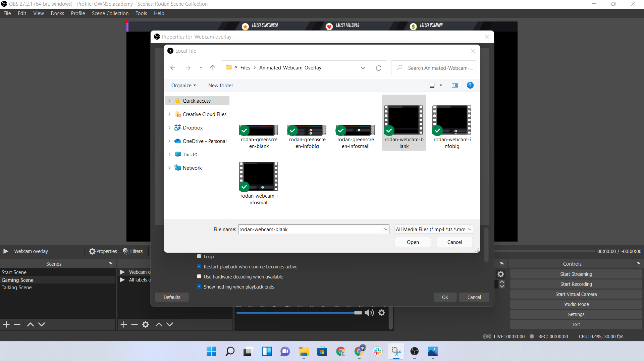644x361 pixels.
Task: Mute audio with the speaker icon
Action: pyautogui.click(x=369, y=313)
